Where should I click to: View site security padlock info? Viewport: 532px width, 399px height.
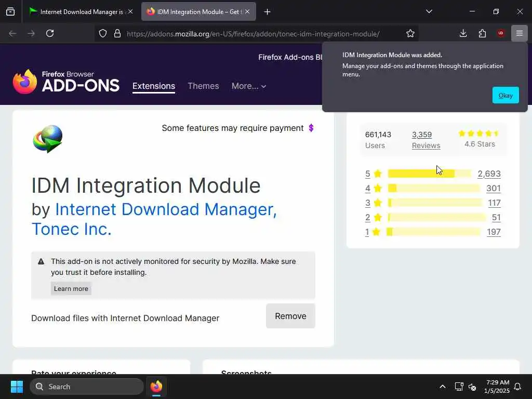click(x=117, y=33)
